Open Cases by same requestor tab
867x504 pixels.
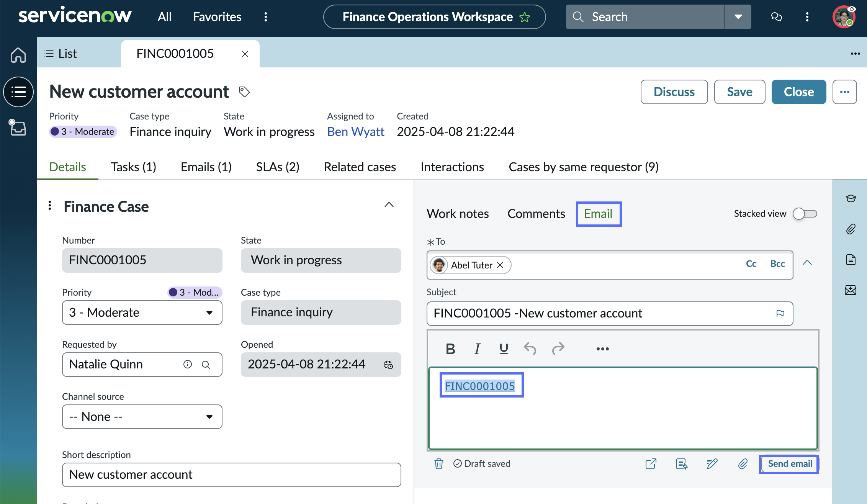tap(584, 167)
